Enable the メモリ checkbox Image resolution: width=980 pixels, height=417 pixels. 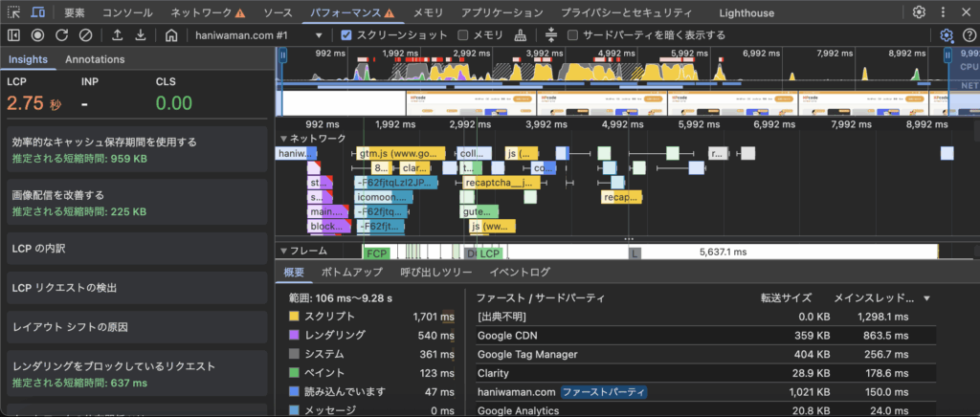[463, 35]
